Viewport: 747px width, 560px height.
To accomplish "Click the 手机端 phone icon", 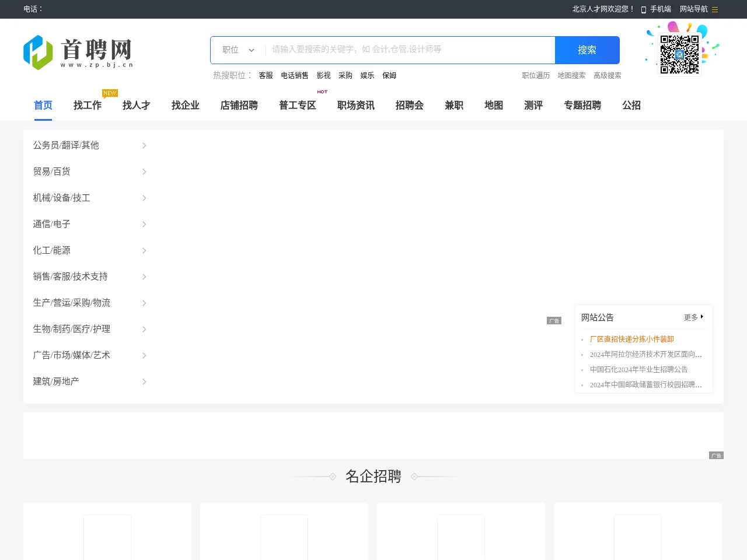I will pyautogui.click(x=644, y=9).
